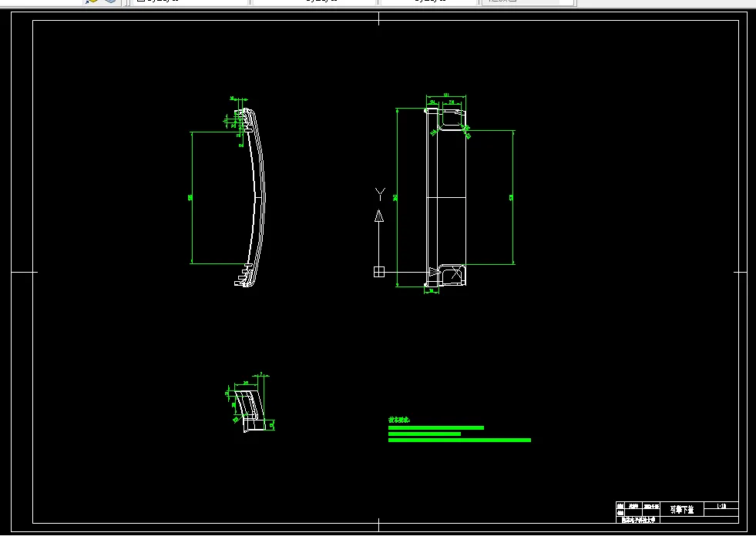Click the top width dimension above front view
Screen dimensions: 756x536
pos(446,95)
